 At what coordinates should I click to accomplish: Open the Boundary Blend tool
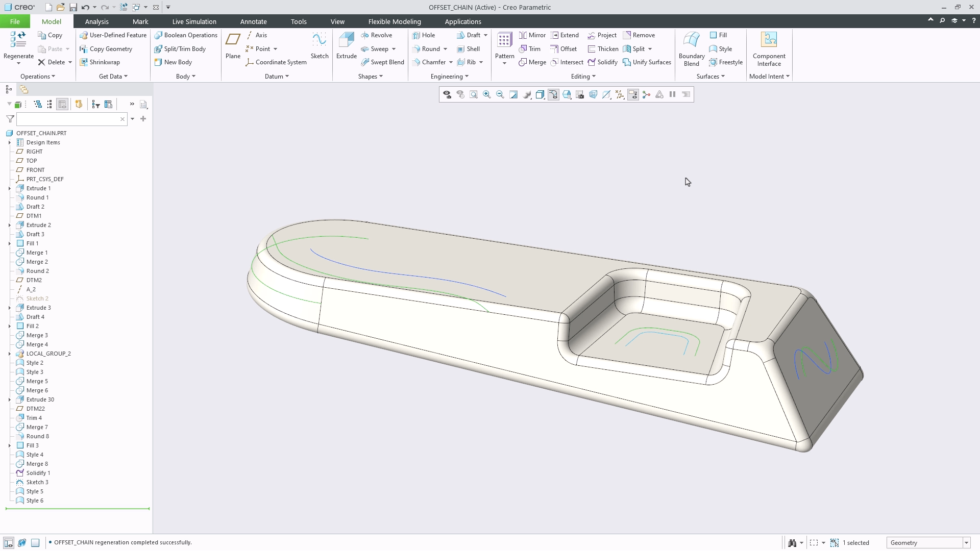(x=691, y=48)
